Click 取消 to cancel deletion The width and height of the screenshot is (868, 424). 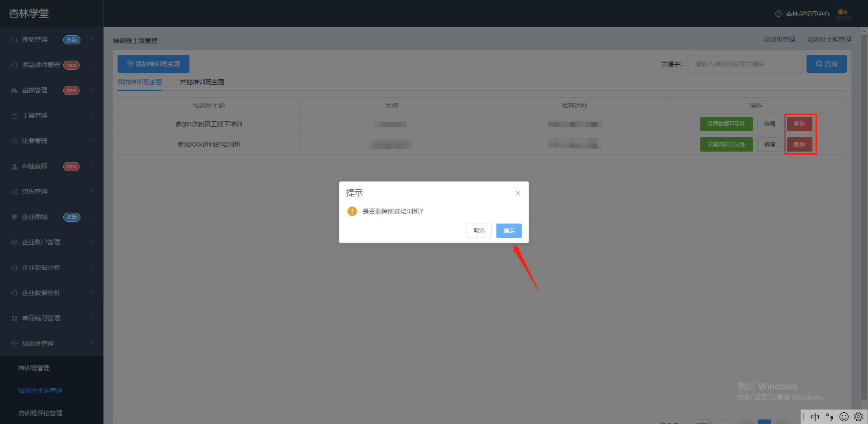click(x=479, y=231)
